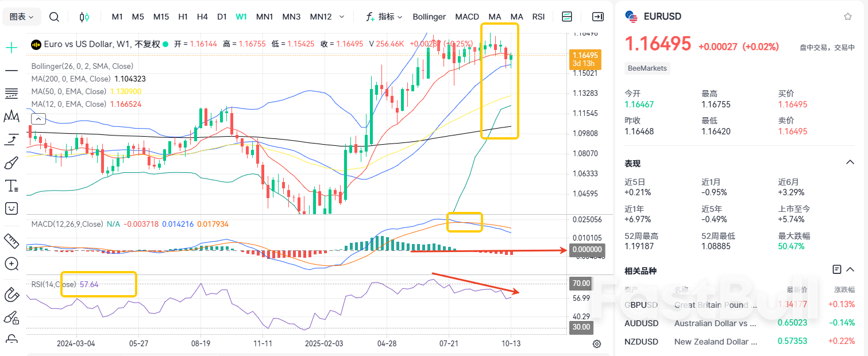Toggle magnet snap mode
The width and height of the screenshot is (868, 356).
(11, 295)
